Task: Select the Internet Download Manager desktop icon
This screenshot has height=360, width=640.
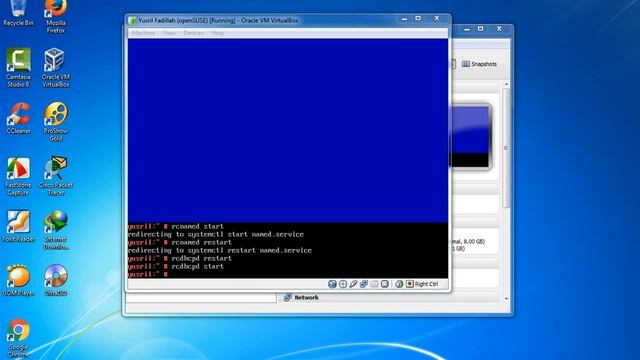Action: coord(56,230)
